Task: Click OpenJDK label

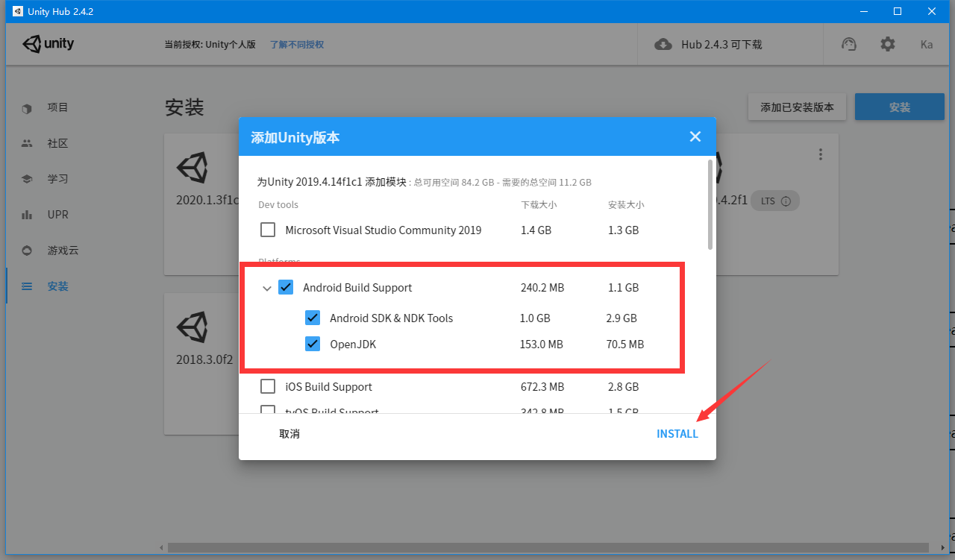Action: click(x=354, y=345)
